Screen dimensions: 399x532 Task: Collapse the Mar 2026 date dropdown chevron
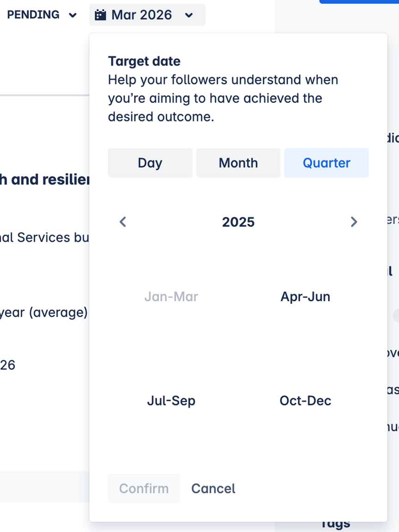coord(188,15)
